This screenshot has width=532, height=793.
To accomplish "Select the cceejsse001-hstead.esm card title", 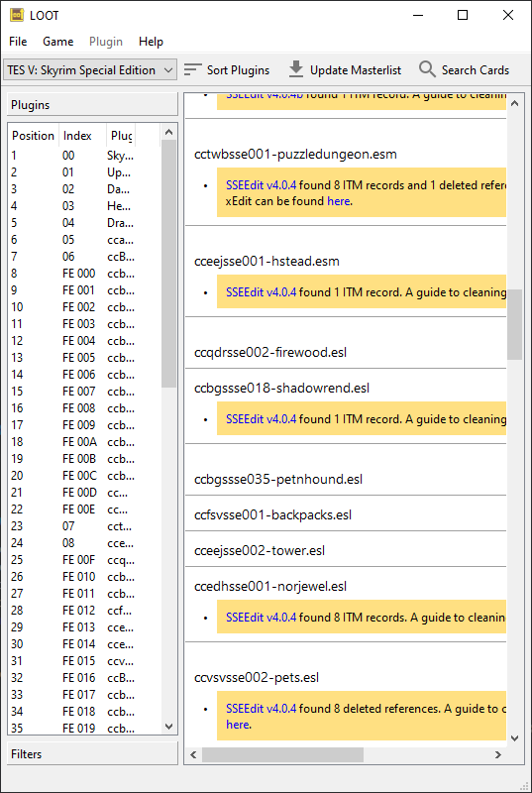I will [266, 261].
